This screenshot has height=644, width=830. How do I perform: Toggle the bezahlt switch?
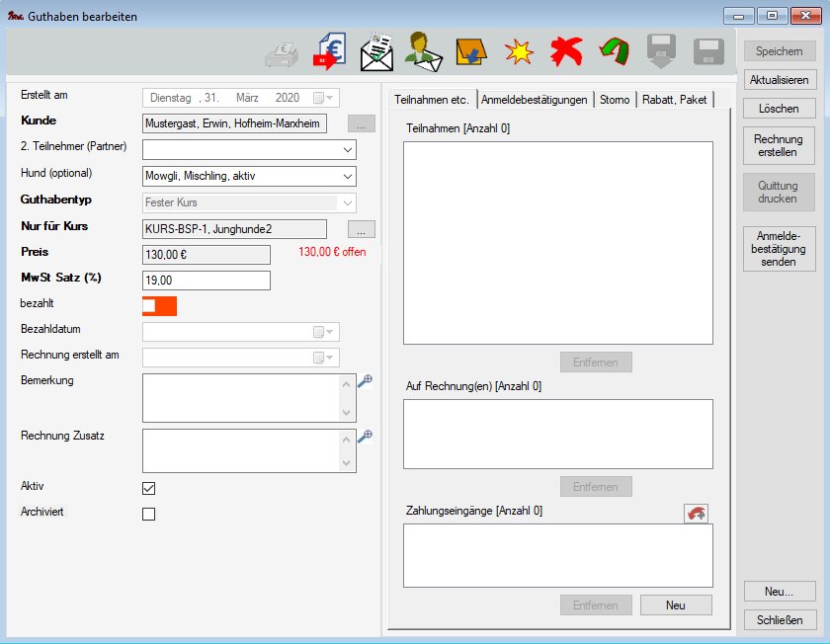point(159,306)
